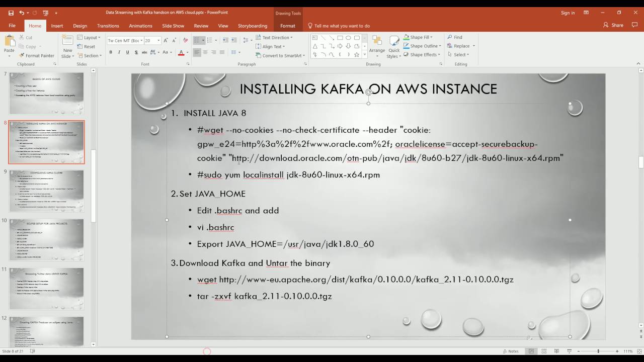Toggle Align Left for paragraph
Image resolution: width=644 pixels, height=362 pixels.
197,52
